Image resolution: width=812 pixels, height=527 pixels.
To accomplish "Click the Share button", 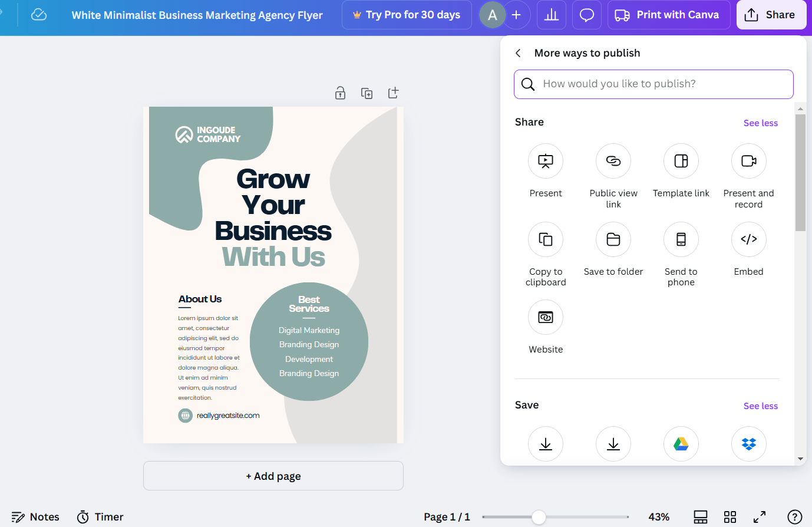I will coord(771,15).
